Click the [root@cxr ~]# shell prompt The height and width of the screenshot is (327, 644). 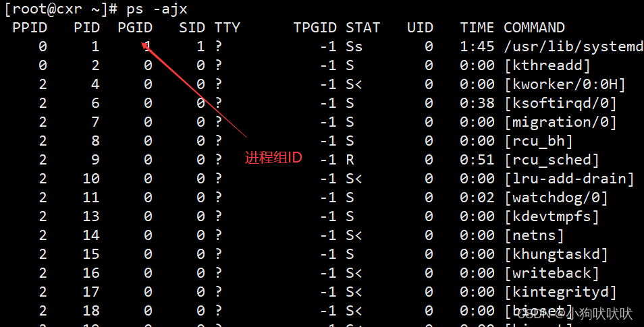61,9
